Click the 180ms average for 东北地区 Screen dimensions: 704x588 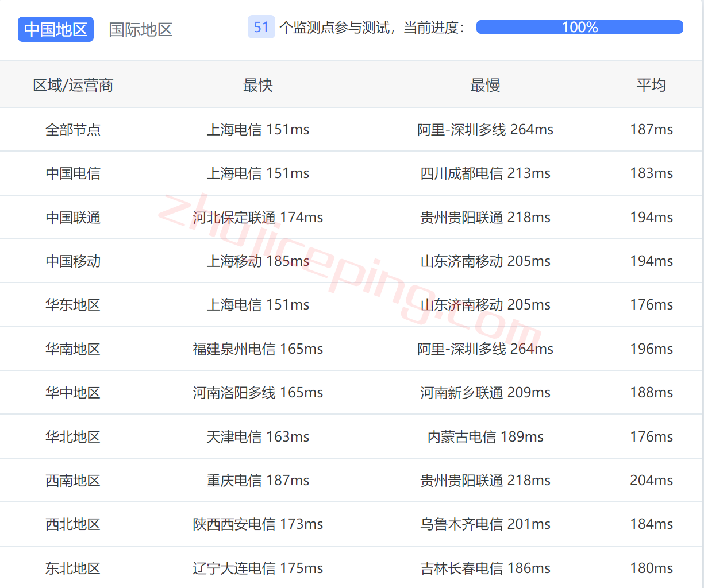pyautogui.click(x=651, y=568)
